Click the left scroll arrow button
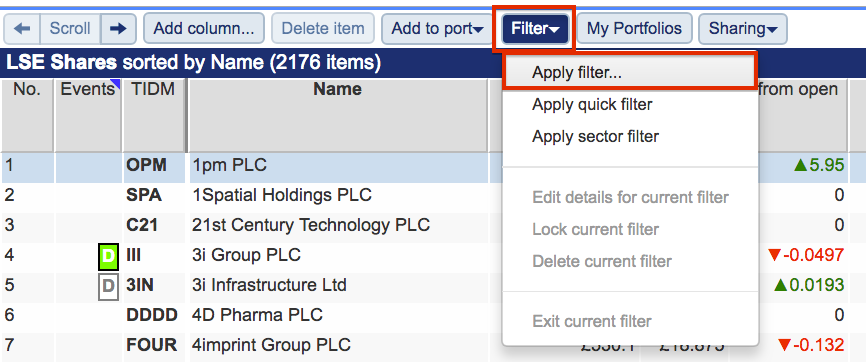 pos(22,29)
